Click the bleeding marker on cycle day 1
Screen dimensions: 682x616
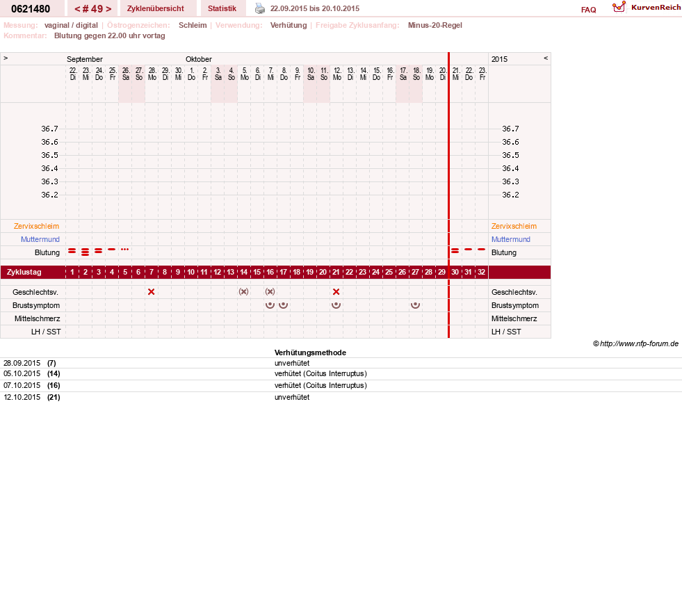pyautogui.click(x=72, y=251)
